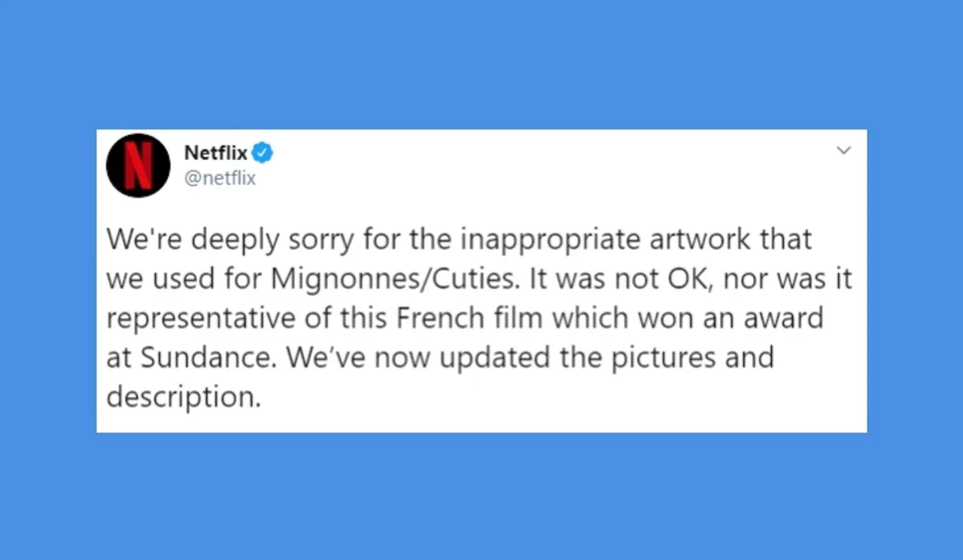Open the @netflix handle link
963x560 pixels.
click(x=220, y=179)
